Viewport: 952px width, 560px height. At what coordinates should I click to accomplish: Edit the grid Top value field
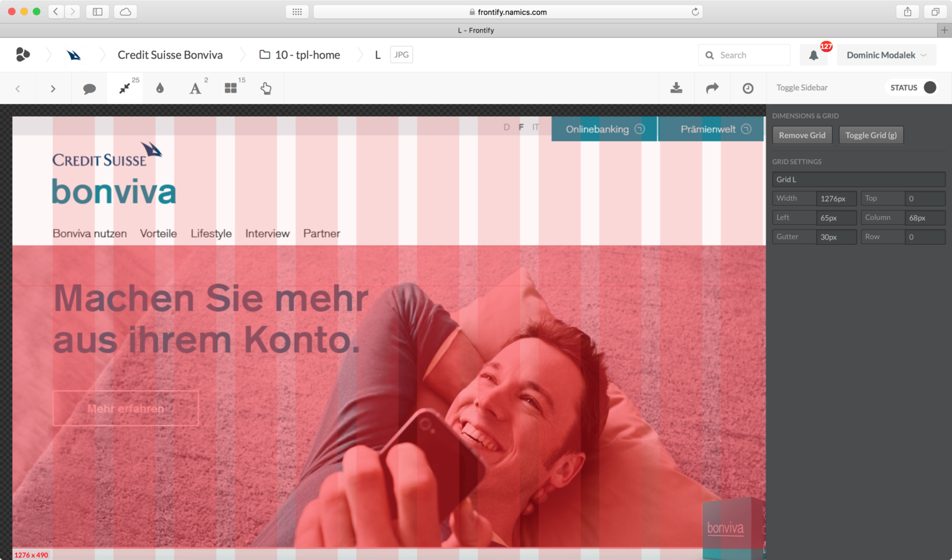click(925, 198)
